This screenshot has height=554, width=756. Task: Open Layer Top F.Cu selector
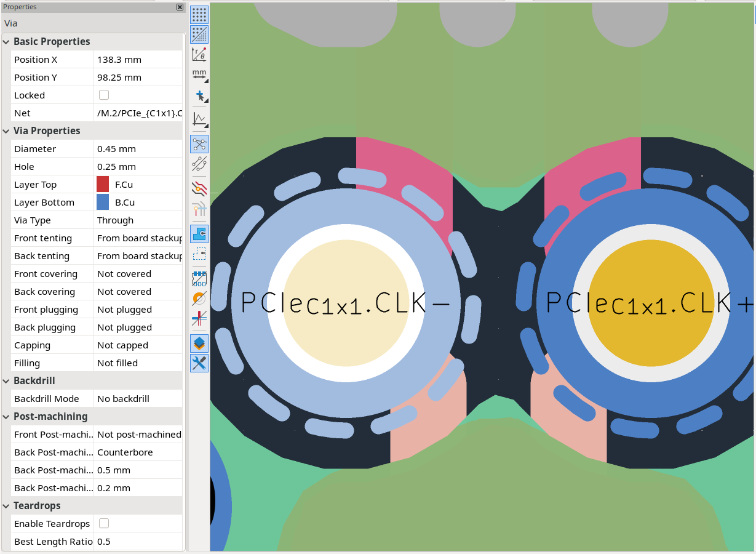(x=139, y=185)
